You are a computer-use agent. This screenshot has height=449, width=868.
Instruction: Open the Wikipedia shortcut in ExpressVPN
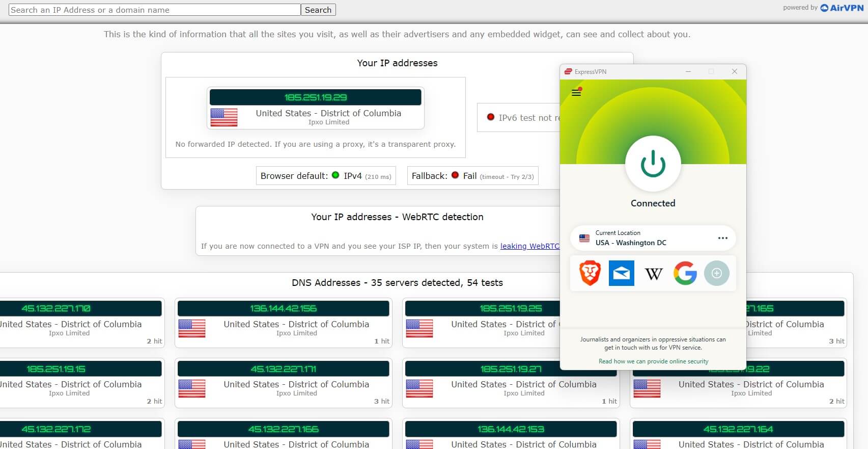click(x=654, y=274)
